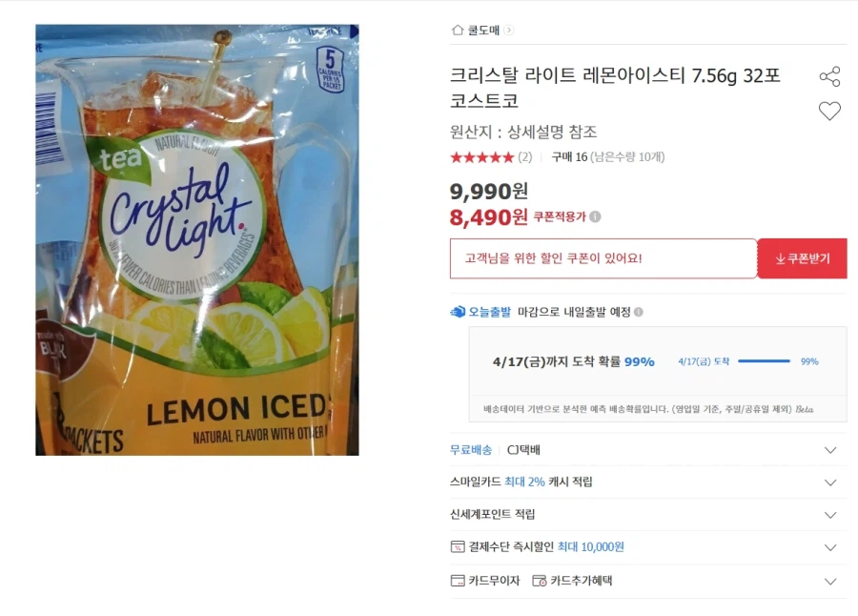The width and height of the screenshot is (858, 616).
Task: Click the blue 오늘출발 truck icon
Action: (458, 311)
